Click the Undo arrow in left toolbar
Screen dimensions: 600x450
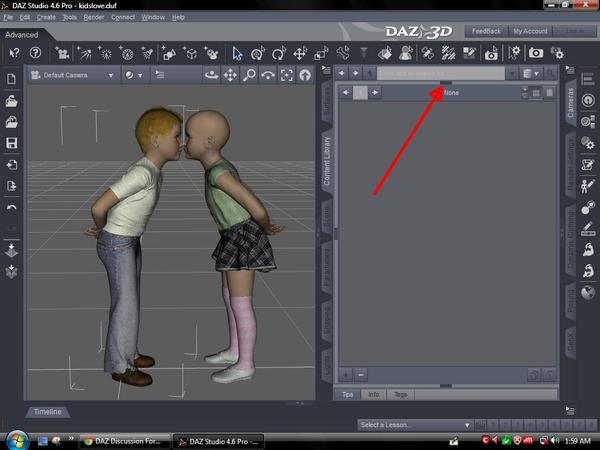[11, 207]
